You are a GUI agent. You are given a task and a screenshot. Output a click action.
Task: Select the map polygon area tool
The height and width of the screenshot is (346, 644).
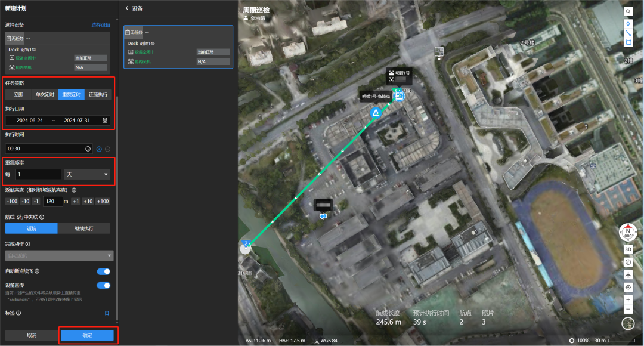click(628, 42)
